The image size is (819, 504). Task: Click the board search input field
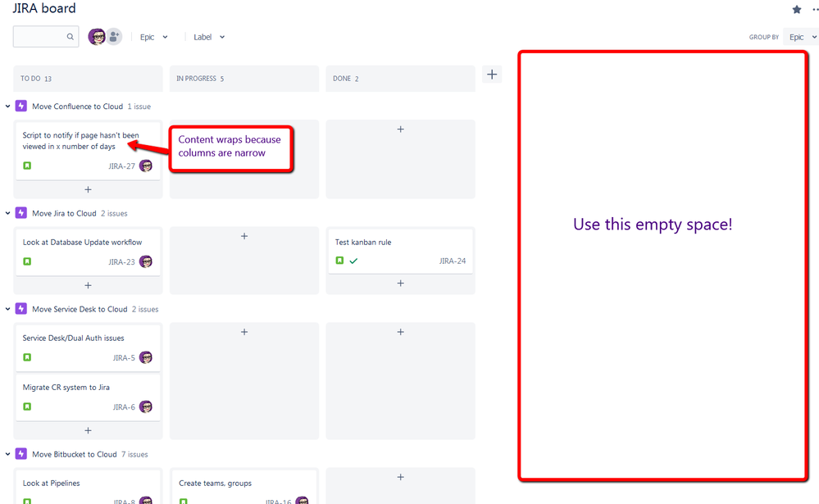(x=46, y=37)
